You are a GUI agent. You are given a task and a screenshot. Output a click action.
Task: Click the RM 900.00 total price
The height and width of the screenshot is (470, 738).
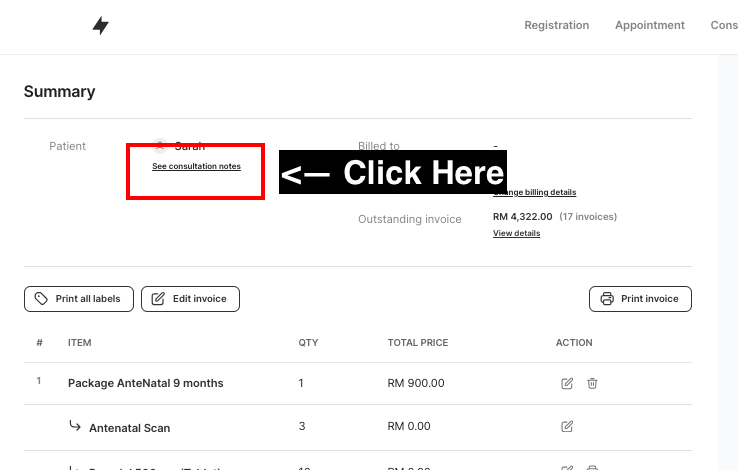(x=416, y=383)
